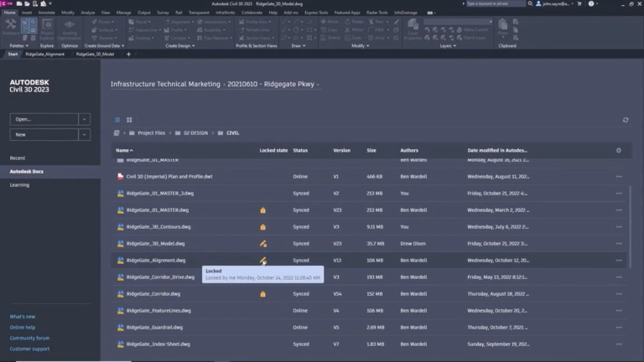Viewport: 644px width, 362px height.
Task: Open the layer selection combo box
Action: coord(458,22)
